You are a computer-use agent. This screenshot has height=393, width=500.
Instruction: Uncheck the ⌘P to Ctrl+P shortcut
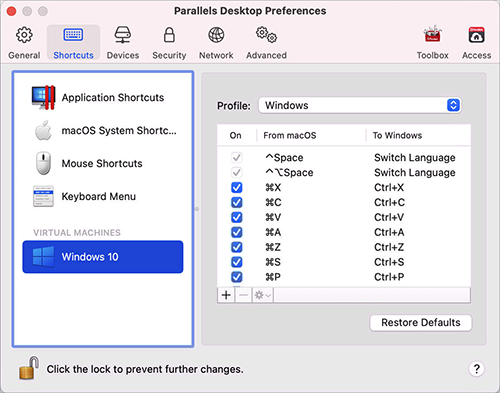237,277
